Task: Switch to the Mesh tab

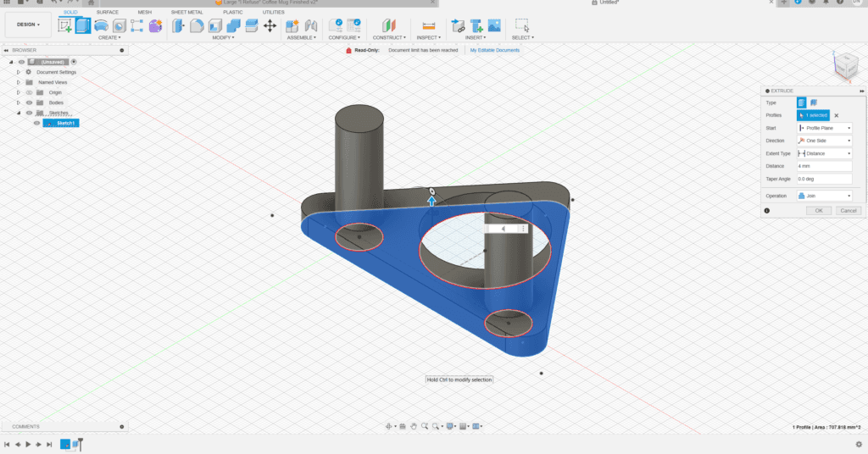Action: pos(144,12)
